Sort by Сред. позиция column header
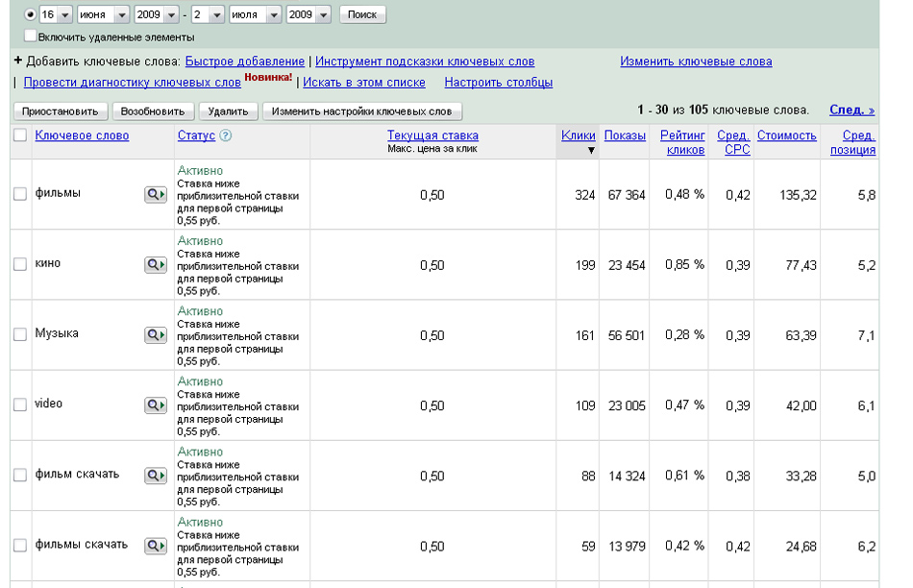The height and width of the screenshot is (588, 913). point(853,142)
